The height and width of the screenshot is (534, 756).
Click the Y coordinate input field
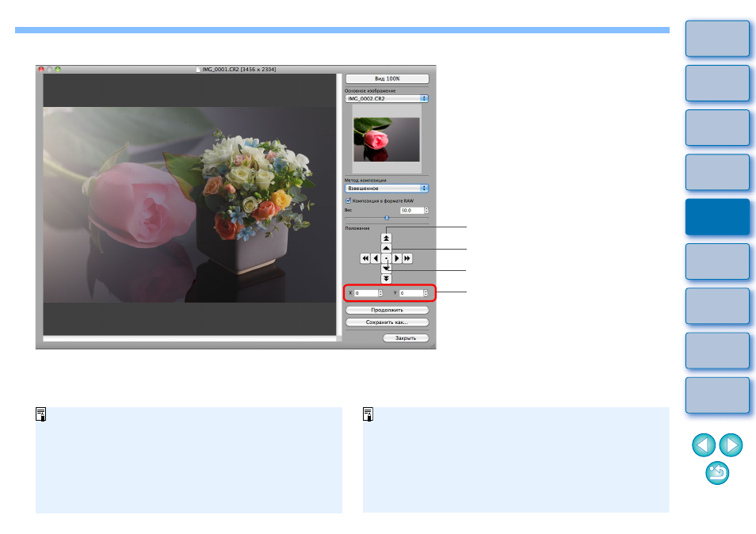coord(411,293)
